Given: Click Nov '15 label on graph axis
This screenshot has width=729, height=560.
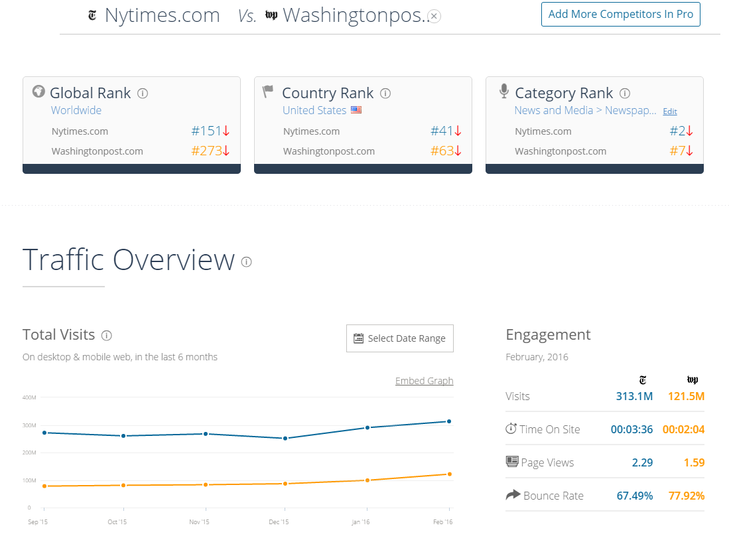Looking at the screenshot, I should 199,522.
